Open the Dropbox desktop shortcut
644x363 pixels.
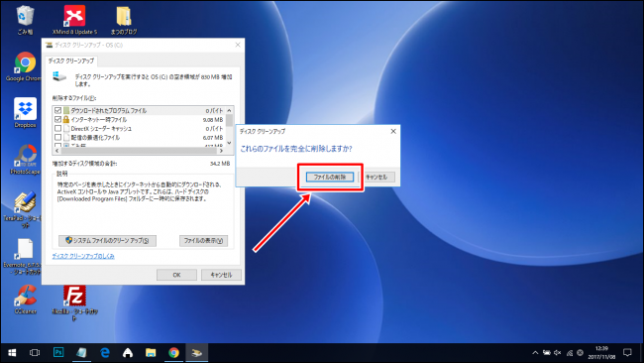tap(25, 113)
